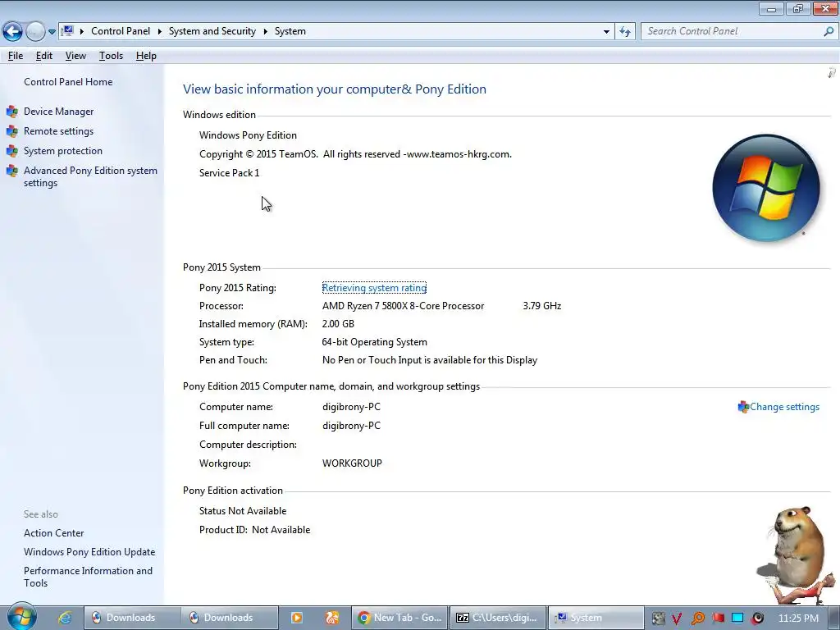
Task: Open the recent pages dropdown beside Forward
Action: tap(52, 32)
